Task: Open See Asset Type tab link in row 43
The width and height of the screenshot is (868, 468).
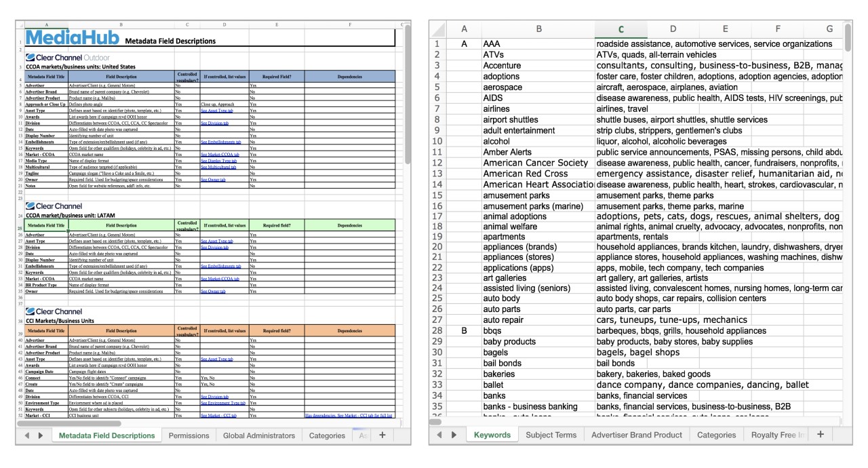Action: (x=217, y=359)
